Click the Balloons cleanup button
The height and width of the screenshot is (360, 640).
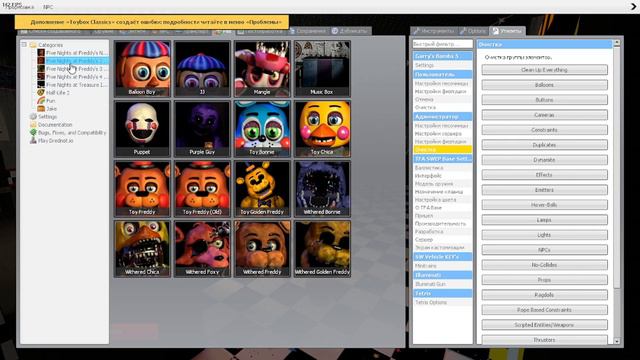click(544, 85)
